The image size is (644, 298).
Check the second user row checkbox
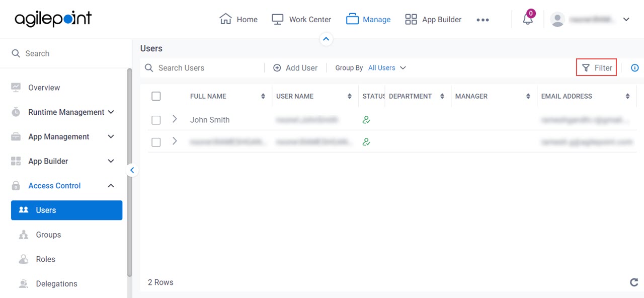pos(156,142)
